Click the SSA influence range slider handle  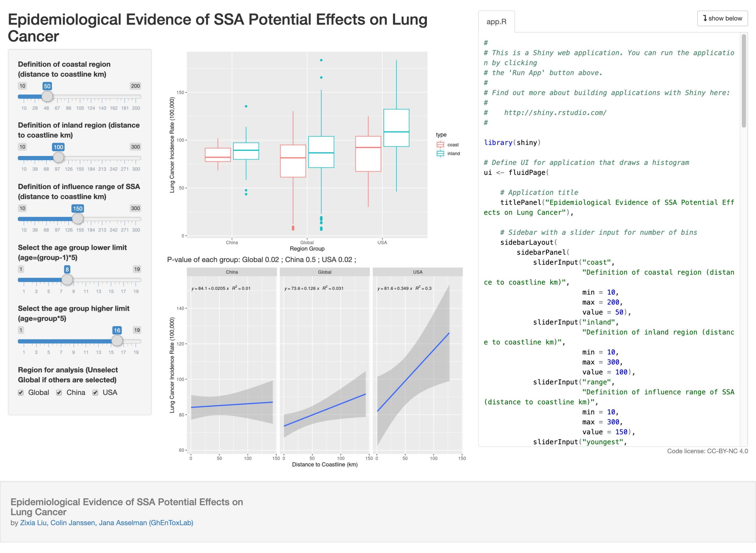tap(78, 219)
